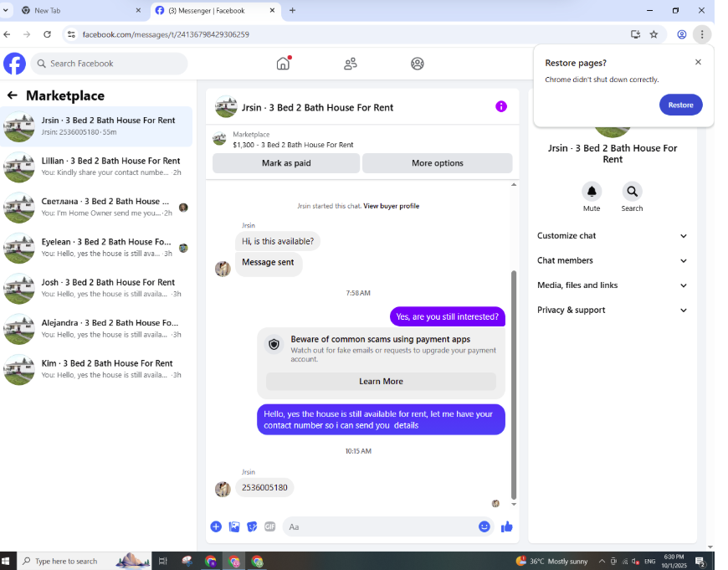View site information icon in address bar
This screenshot has width=728, height=570.
[71, 34]
